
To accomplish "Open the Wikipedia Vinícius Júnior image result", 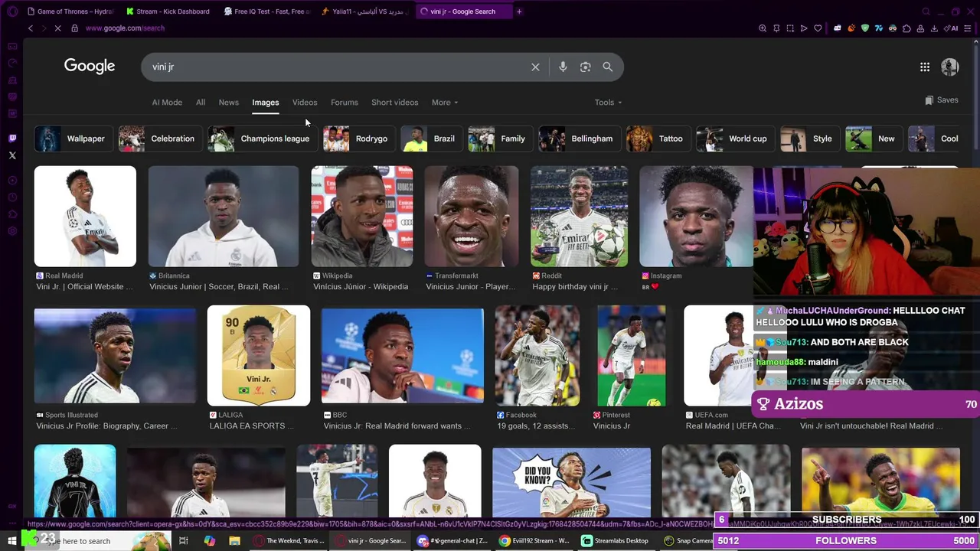I will coord(362,217).
